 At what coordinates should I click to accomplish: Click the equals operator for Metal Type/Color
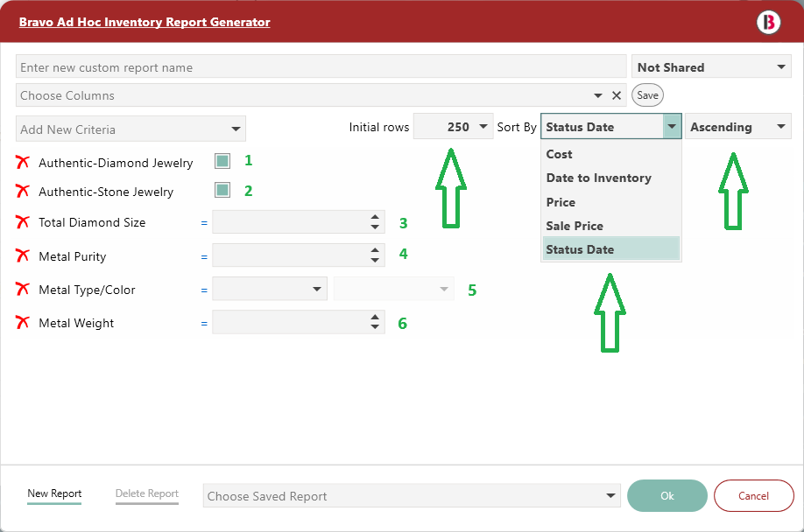[x=204, y=290]
